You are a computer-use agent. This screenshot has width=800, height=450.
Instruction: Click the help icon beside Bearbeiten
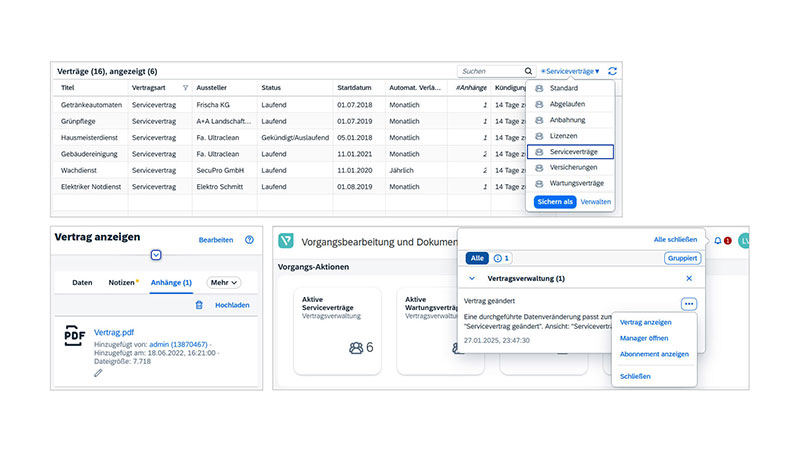[x=249, y=240]
